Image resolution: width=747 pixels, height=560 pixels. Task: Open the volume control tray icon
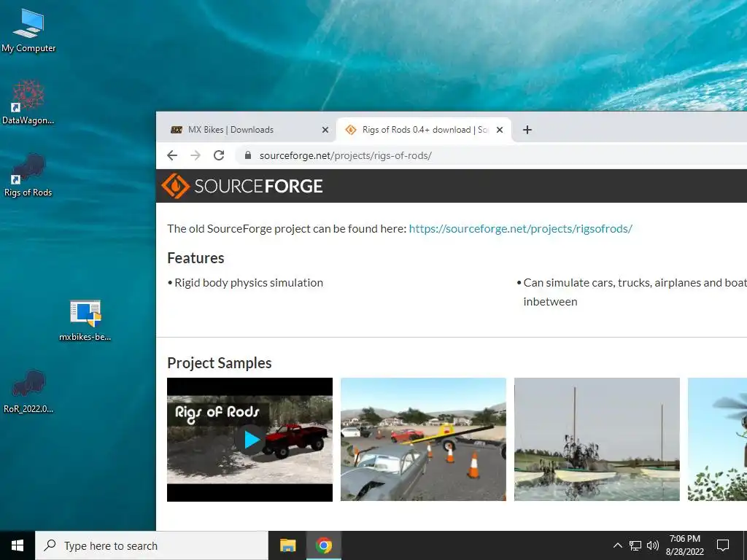[653, 545]
